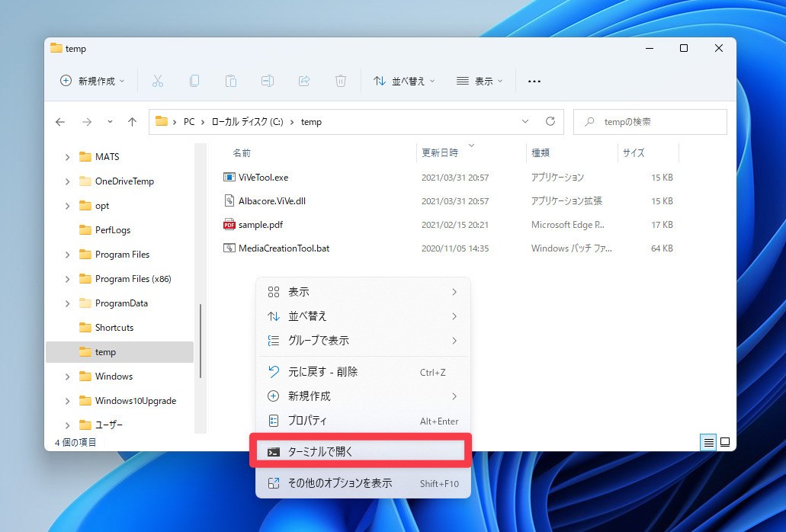The image size is (786, 532).
Task: Choose プロパティ in context menu
Action: click(363, 421)
